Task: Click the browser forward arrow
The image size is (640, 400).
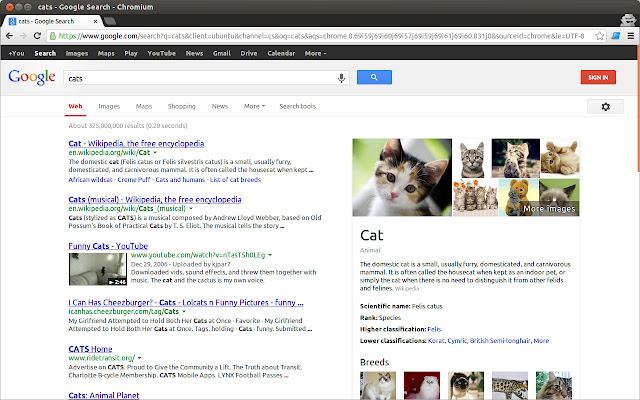Action: coord(23,36)
